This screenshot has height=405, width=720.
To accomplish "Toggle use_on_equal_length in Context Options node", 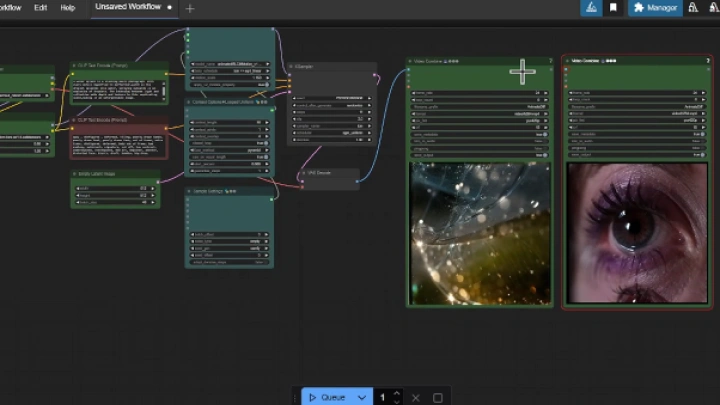I will tap(230, 157).
